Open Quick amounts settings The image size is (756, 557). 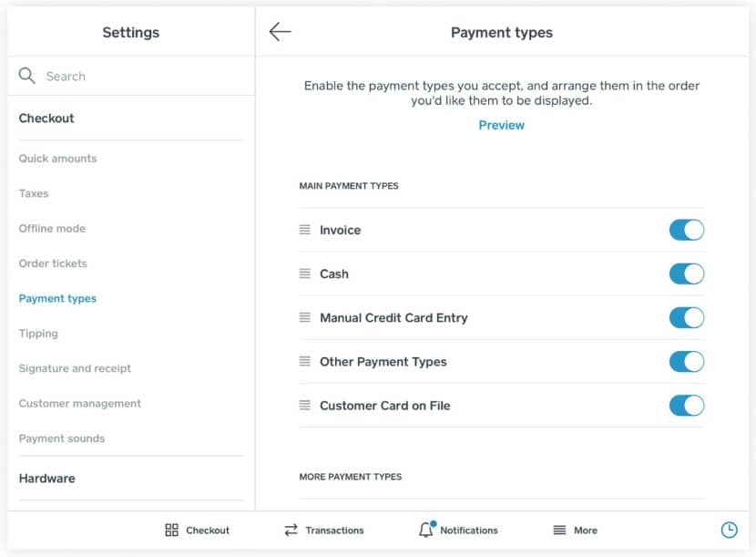[x=57, y=158]
